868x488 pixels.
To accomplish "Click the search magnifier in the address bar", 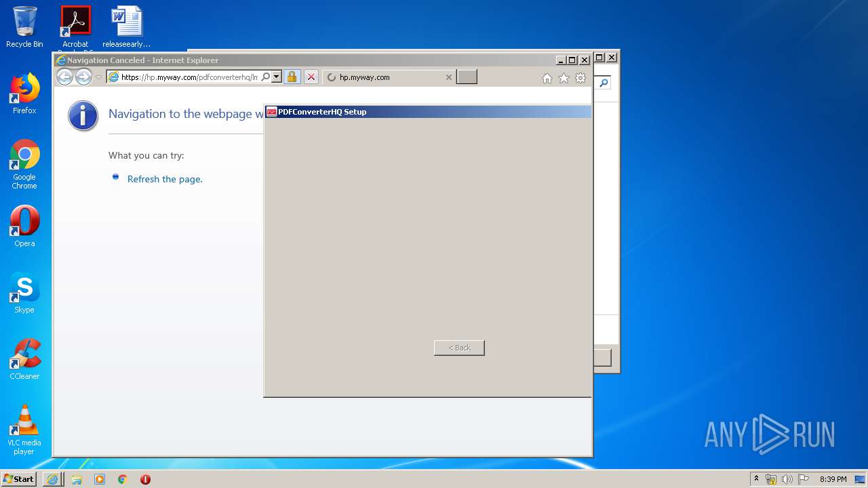I will 266,77.
